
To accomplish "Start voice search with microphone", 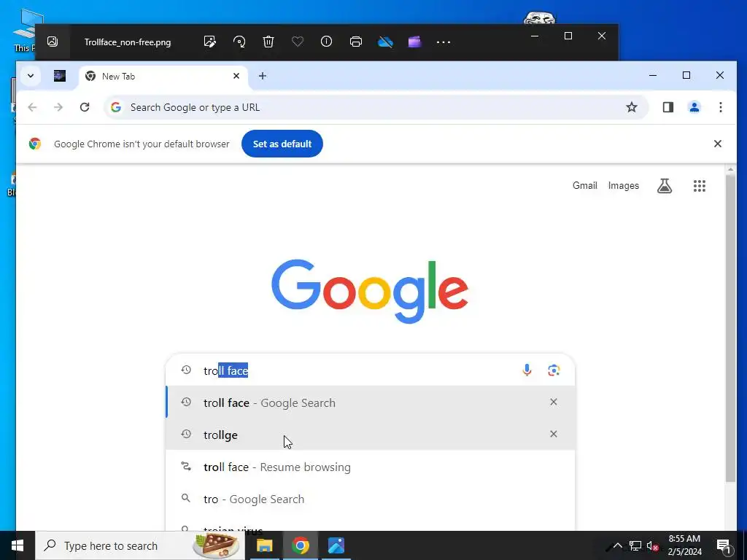I will pyautogui.click(x=527, y=370).
